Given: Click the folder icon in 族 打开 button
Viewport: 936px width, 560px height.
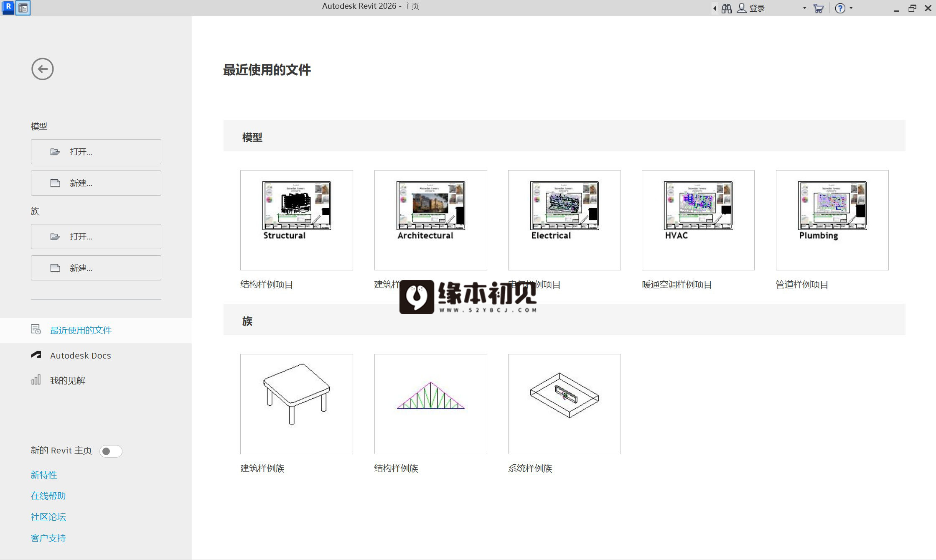Looking at the screenshot, I should [x=55, y=237].
